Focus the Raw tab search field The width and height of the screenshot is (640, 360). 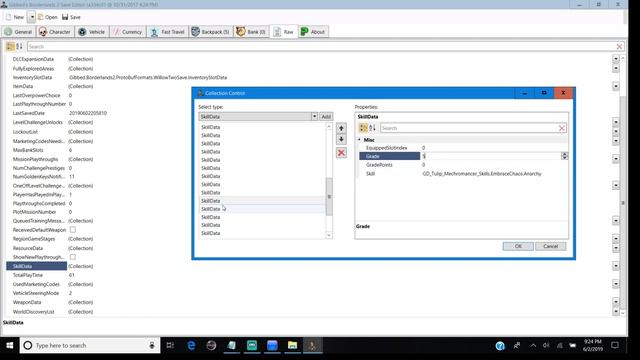click(x=321, y=47)
